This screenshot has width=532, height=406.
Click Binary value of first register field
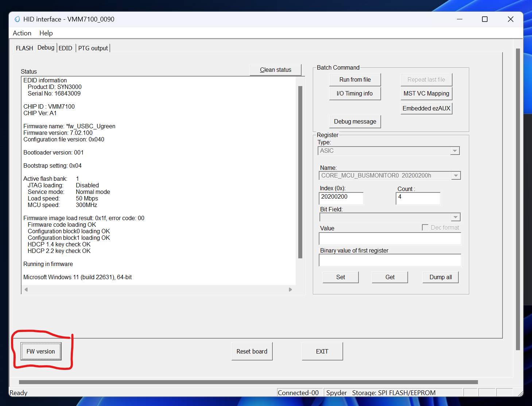click(390, 260)
